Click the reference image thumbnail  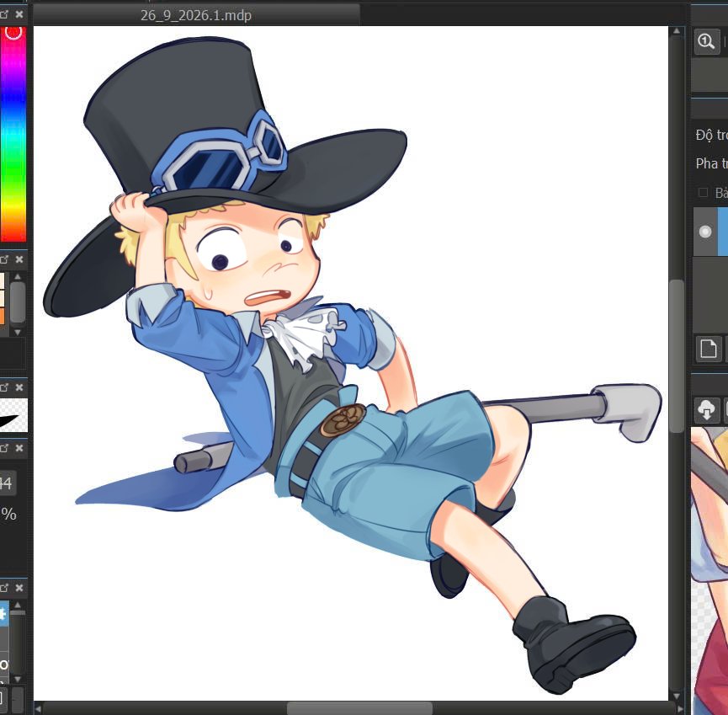(x=709, y=571)
